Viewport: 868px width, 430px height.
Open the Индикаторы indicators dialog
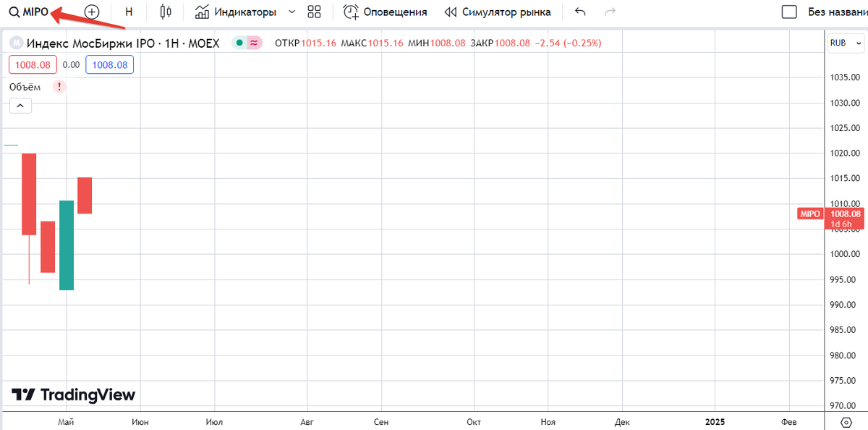(x=236, y=12)
